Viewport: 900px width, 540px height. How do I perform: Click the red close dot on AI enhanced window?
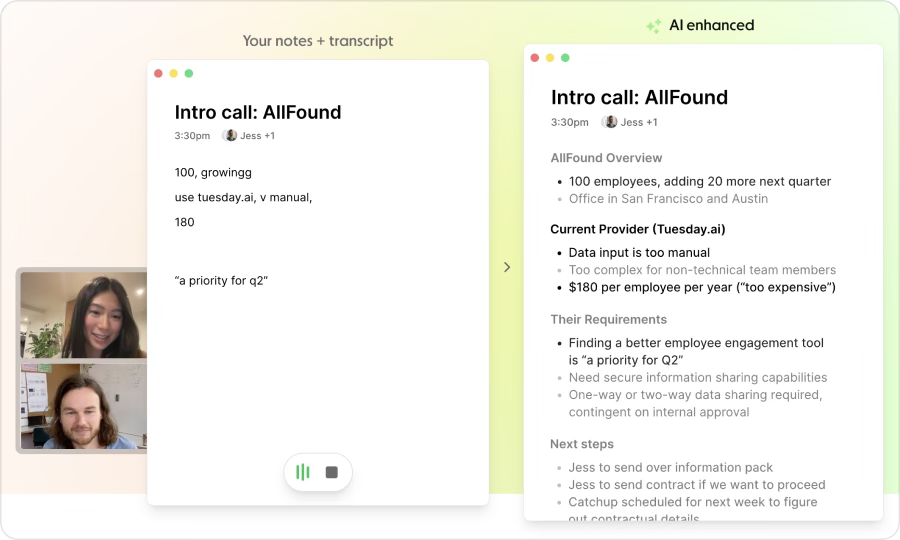click(535, 58)
